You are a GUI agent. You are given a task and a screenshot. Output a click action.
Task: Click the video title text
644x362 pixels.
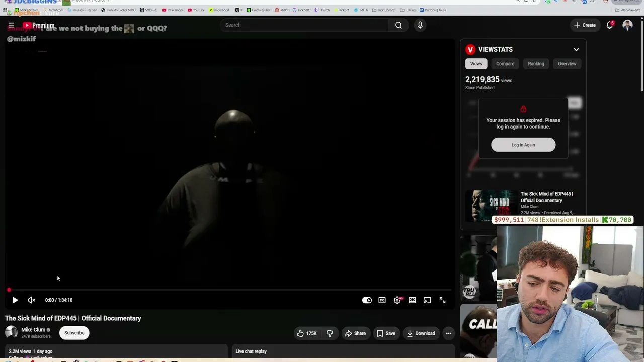(x=73, y=318)
